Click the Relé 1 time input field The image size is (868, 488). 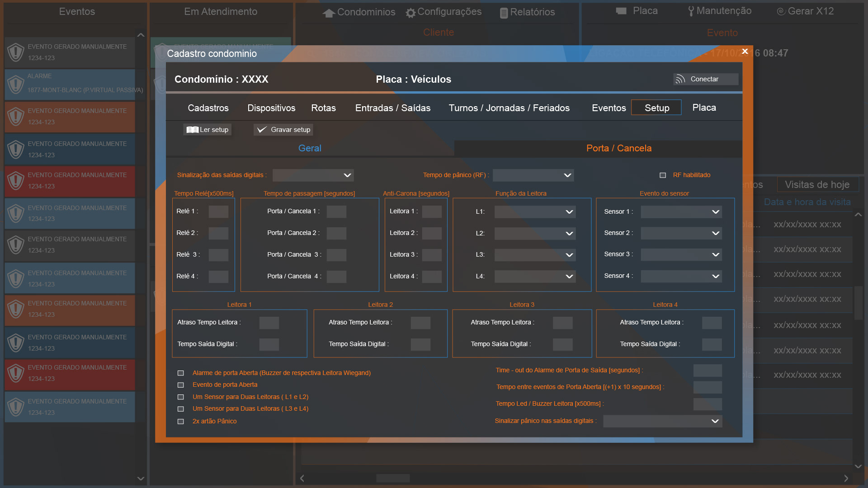[x=218, y=212]
